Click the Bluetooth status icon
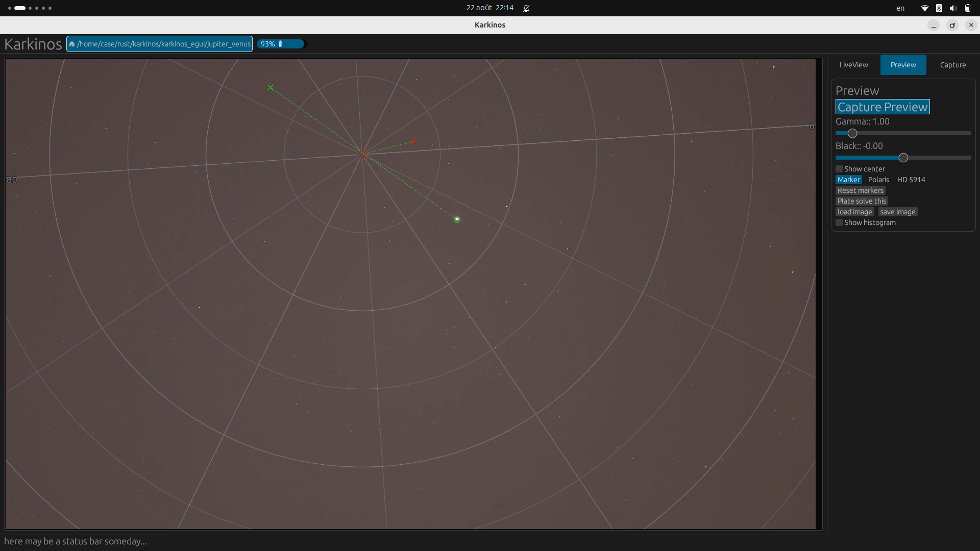The width and height of the screenshot is (980, 551). coord(939,8)
